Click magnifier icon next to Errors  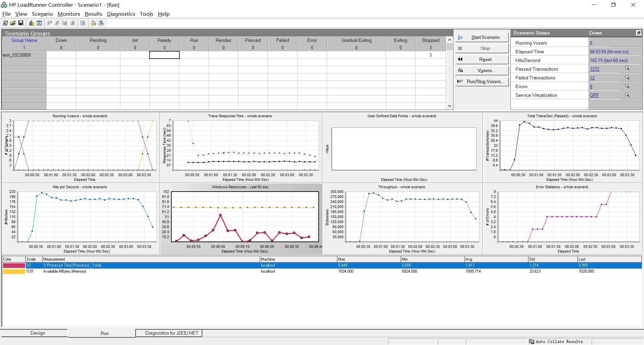coord(627,86)
